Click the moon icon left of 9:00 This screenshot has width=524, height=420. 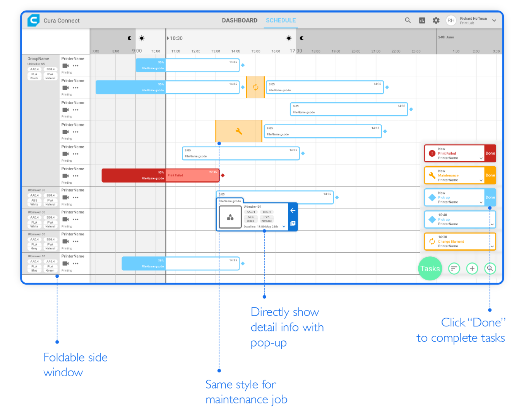pos(129,38)
